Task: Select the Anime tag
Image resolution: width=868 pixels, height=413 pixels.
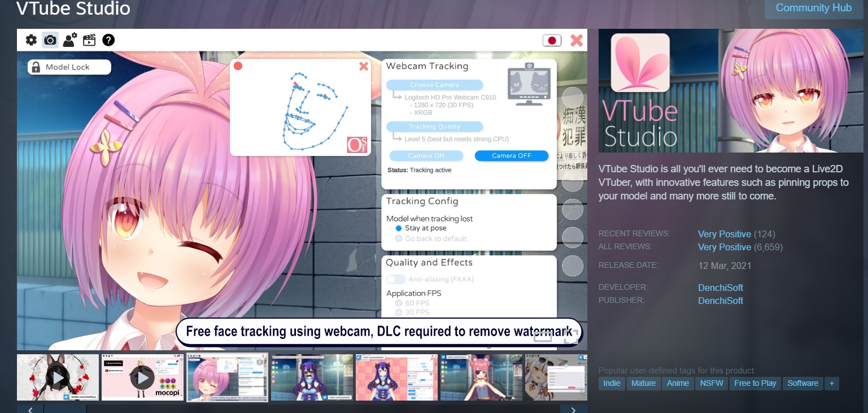Action: point(678,384)
